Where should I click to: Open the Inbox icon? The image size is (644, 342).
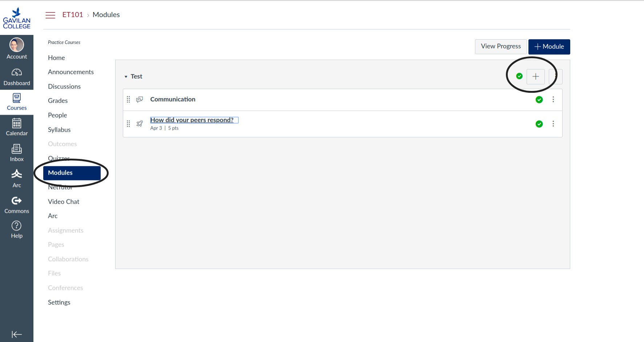(x=17, y=149)
